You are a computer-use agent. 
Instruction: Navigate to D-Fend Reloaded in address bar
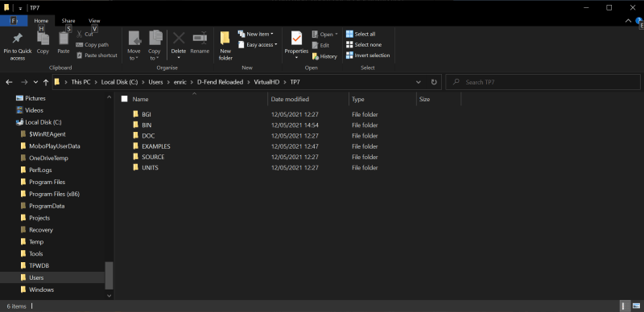click(220, 82)
